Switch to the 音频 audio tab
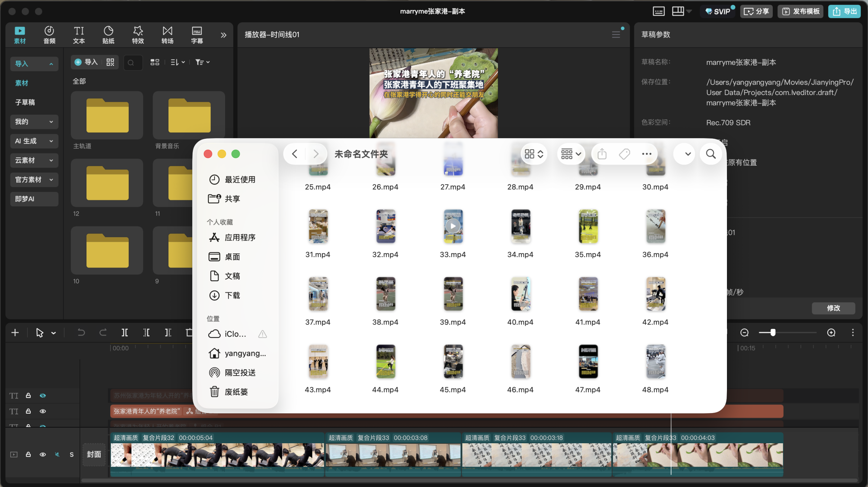 49,35
